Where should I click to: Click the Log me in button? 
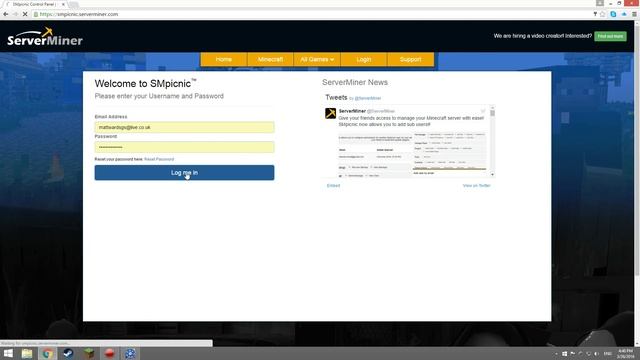point(184,173)
